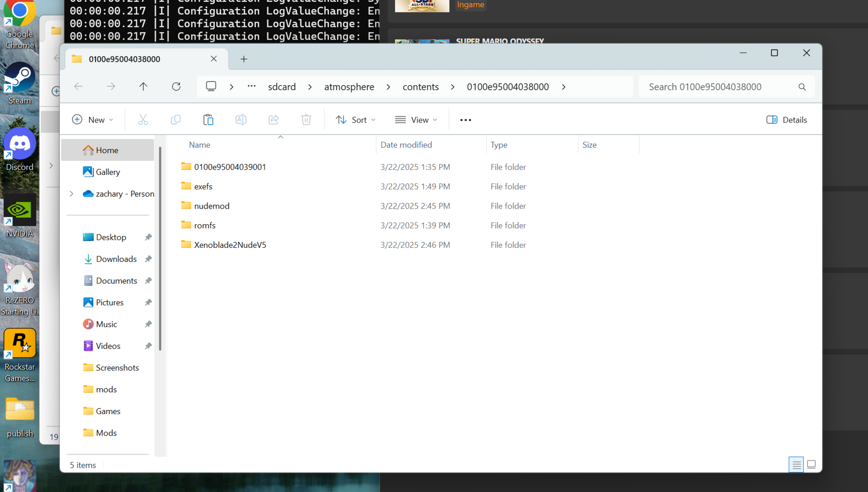Select Gallery in navigation pane
This screenshot has height=492, width=868.
coord(108,172)
